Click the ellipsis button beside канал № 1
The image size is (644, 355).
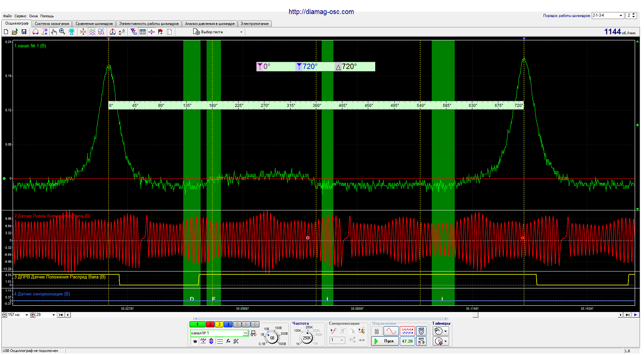pos(245,333)
